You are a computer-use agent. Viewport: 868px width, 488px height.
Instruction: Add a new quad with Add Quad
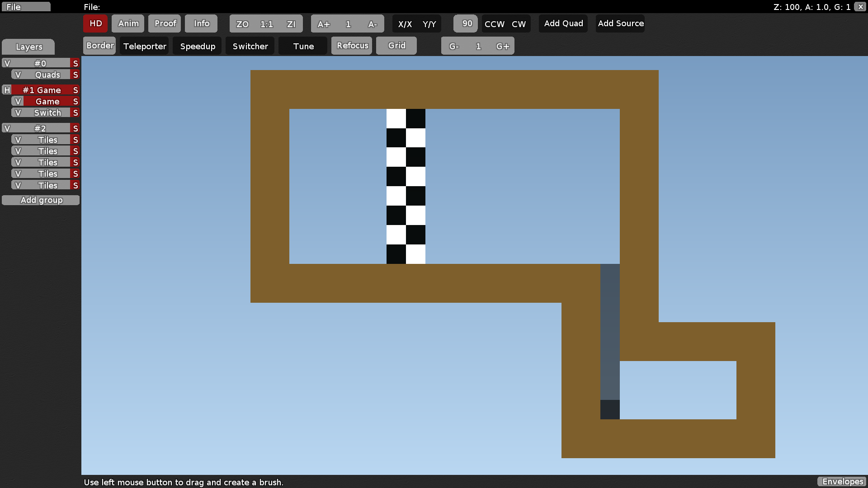[563, 23]
